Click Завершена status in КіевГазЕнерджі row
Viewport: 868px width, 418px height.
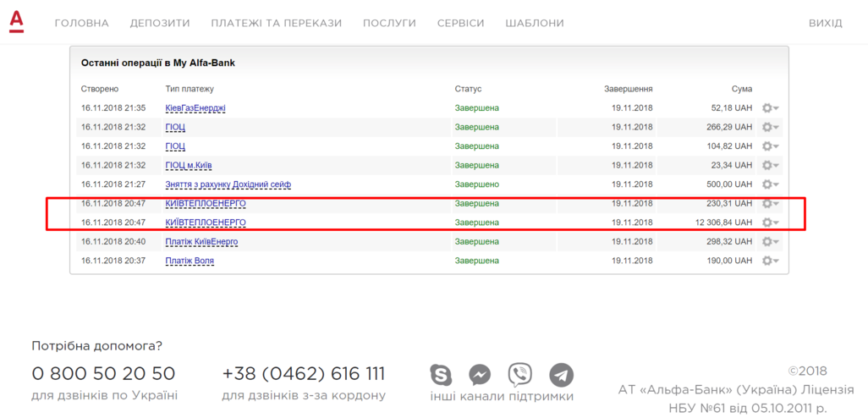tap(477, 108)
